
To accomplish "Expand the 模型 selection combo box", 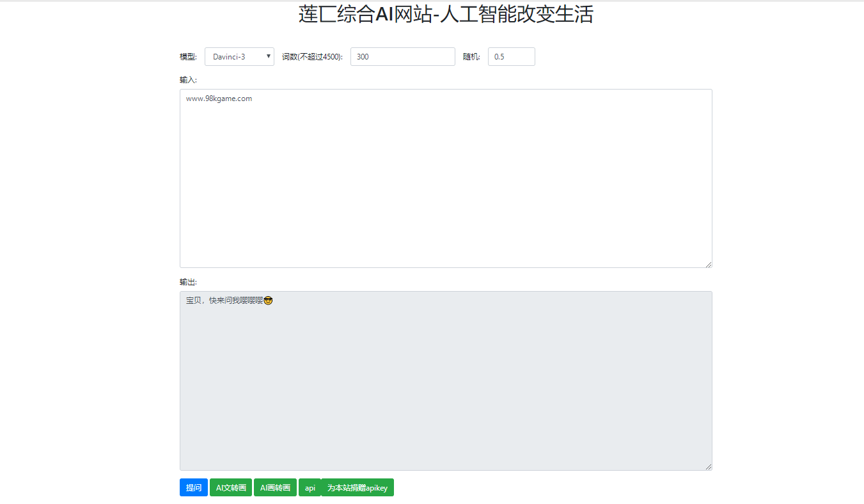I will coord(239,56).
